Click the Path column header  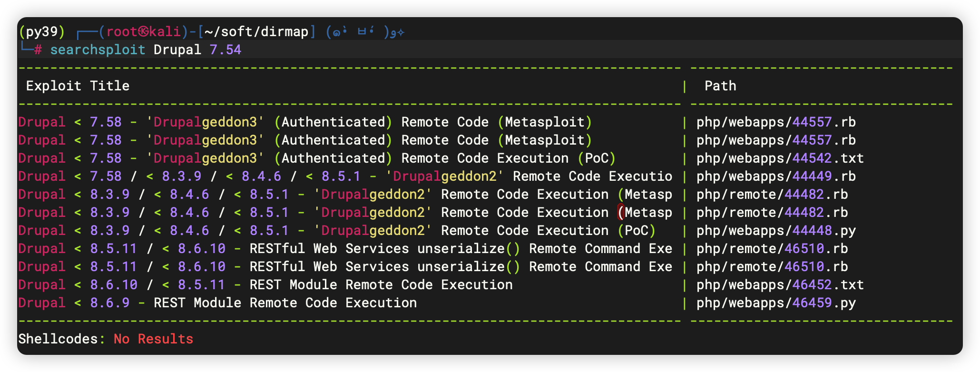click(720, 86)
